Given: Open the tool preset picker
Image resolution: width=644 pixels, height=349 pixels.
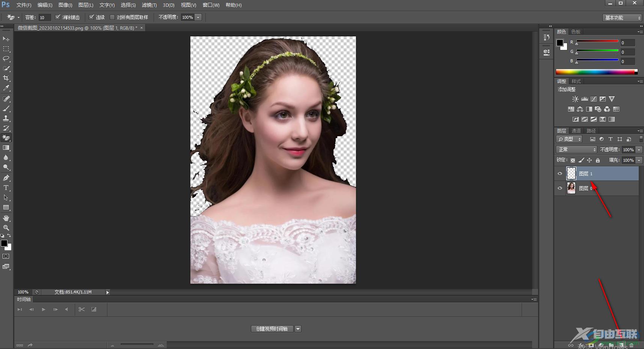Looking at the screenshot, I should coord(14,17).
